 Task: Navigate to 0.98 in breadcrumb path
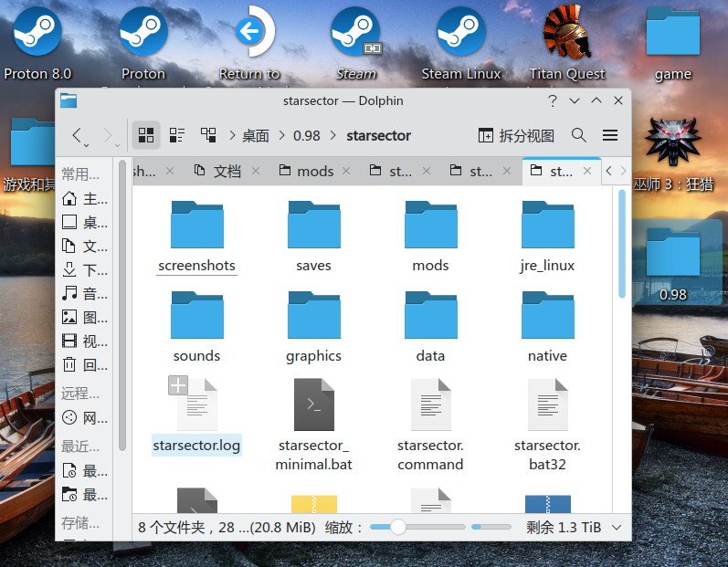click(x=306, y=135)
